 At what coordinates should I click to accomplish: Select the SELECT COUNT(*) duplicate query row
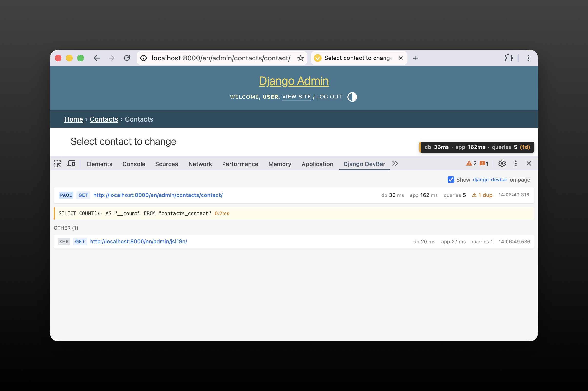294,214
